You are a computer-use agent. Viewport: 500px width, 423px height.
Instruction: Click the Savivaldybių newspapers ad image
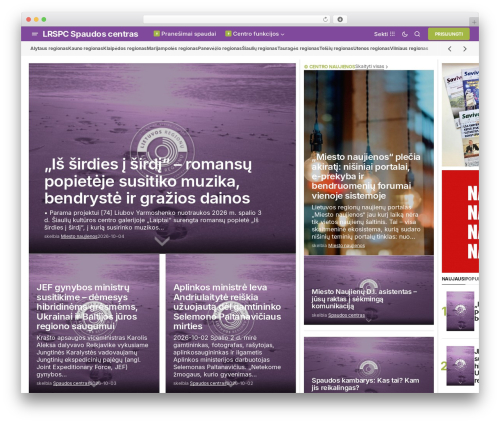tap(460, 115)
